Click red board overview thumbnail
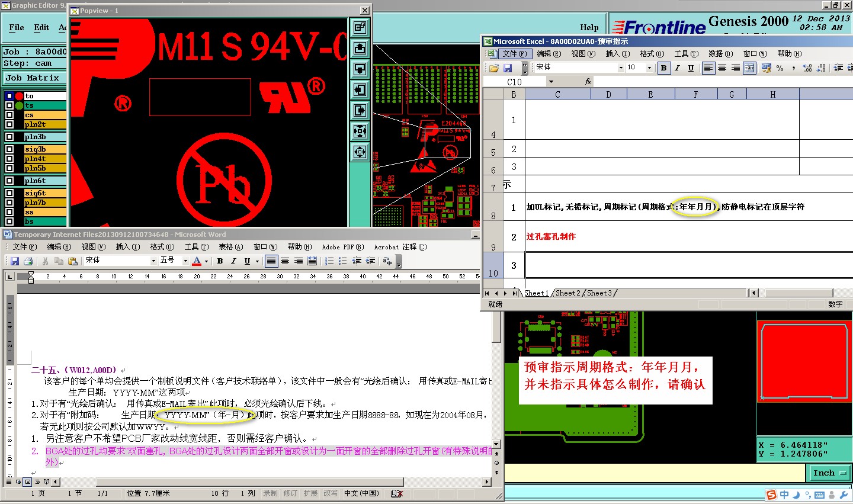The image size is (853, 504). [804, 361]
